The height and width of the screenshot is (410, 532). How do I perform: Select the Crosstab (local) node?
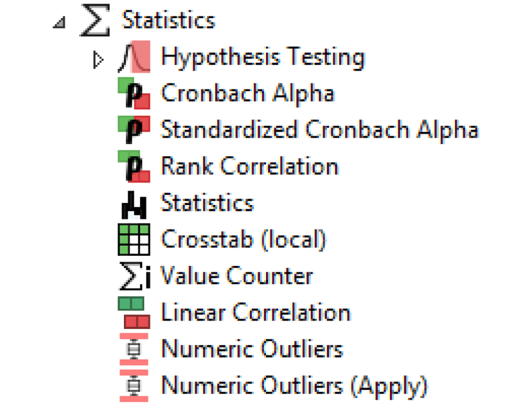point(244,240)
